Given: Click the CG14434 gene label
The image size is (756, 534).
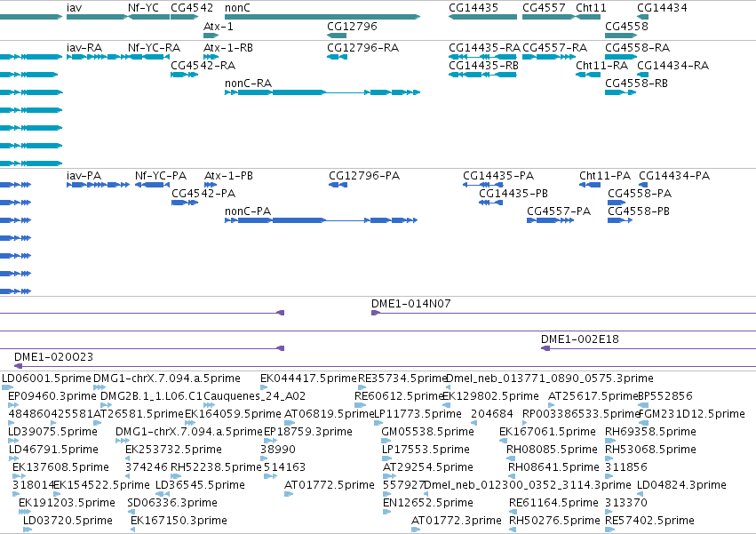Looking at the screenshot, I should click(x=662, y=8).
